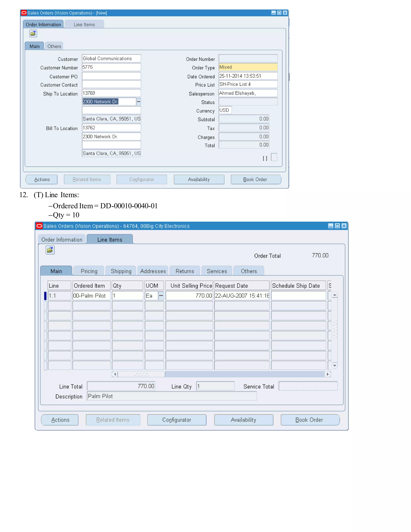The height and width of the screenshot is (532, 411).
Task: Click the vertical scrollbar down arrow of line grid
Action: (x=335, y=365)
